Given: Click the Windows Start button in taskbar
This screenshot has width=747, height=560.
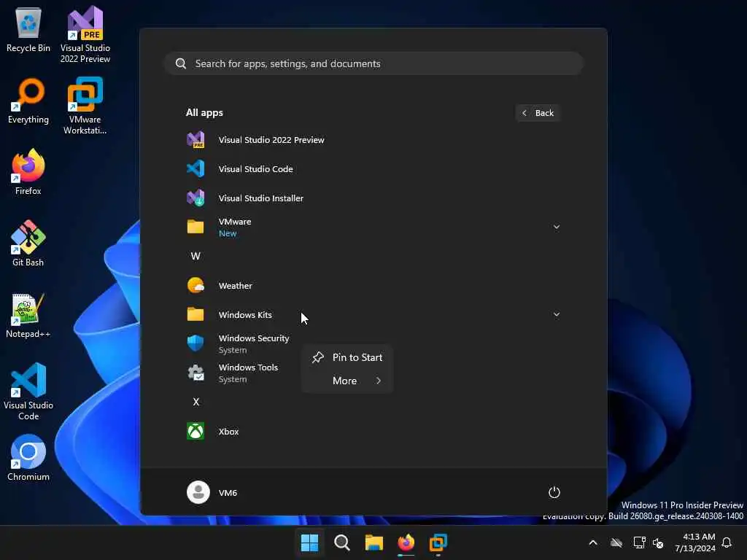Looking at the screenshot, I should point(309,542).
